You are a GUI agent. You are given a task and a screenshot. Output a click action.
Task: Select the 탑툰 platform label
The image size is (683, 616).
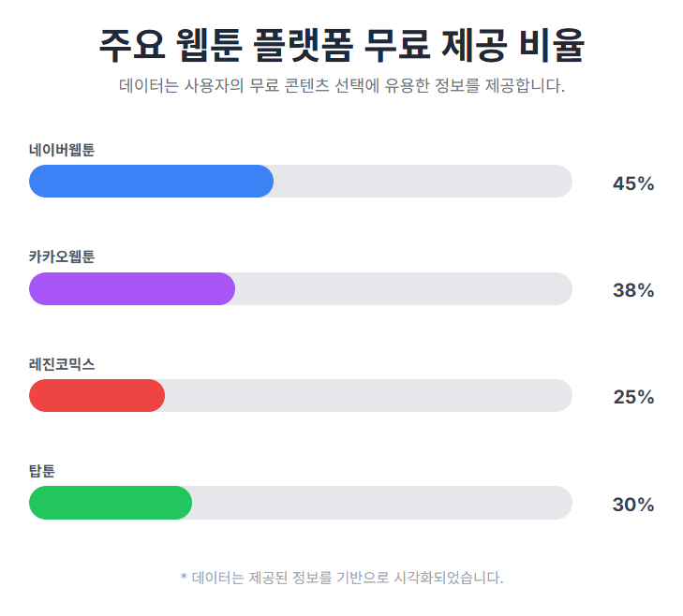[x=42, y=471]
